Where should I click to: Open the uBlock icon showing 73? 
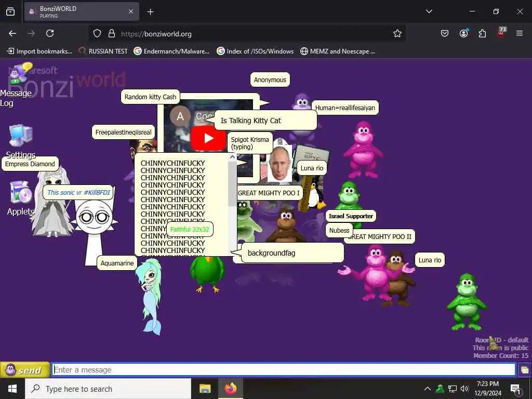tap(501, 32)
